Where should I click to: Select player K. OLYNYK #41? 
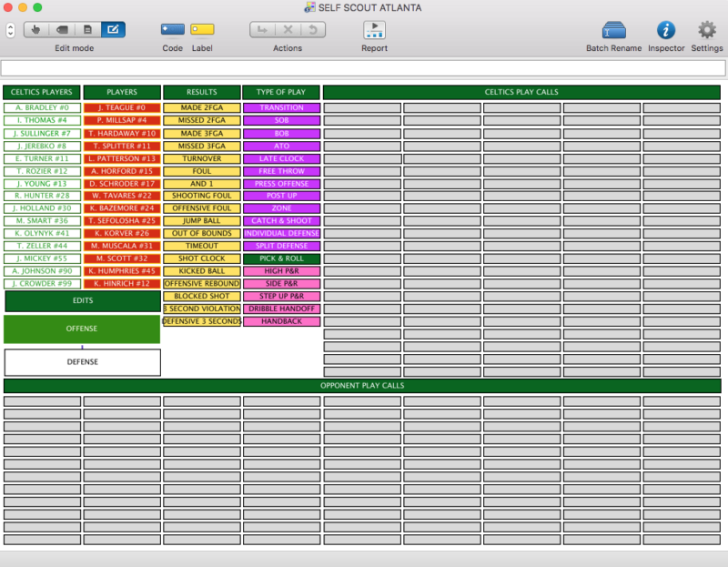(x=42, y=233)
